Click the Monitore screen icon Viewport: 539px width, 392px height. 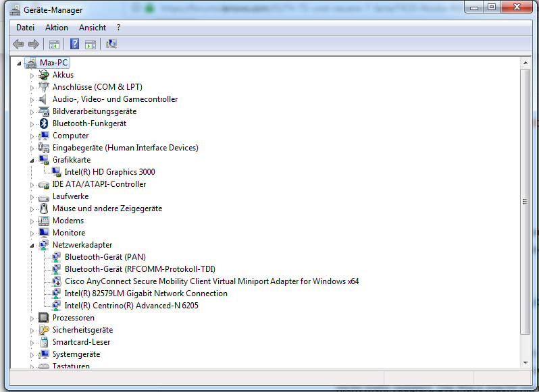44,233
